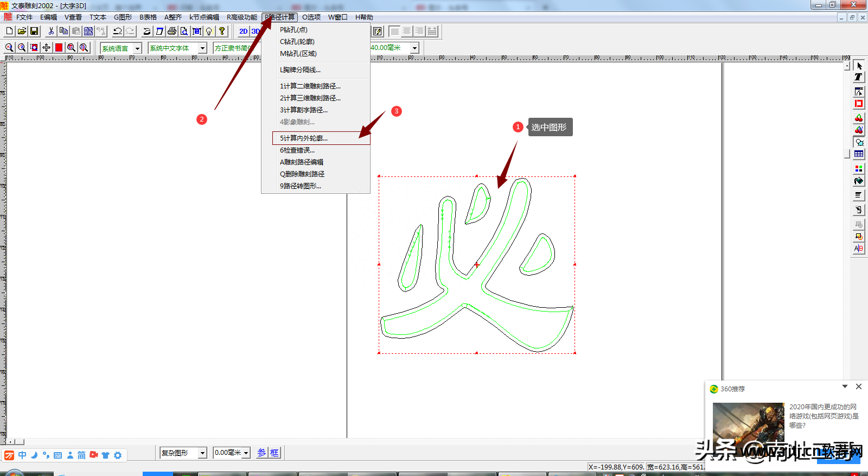
Task: Click the save floppy disk icon
Action: (34, 31)
